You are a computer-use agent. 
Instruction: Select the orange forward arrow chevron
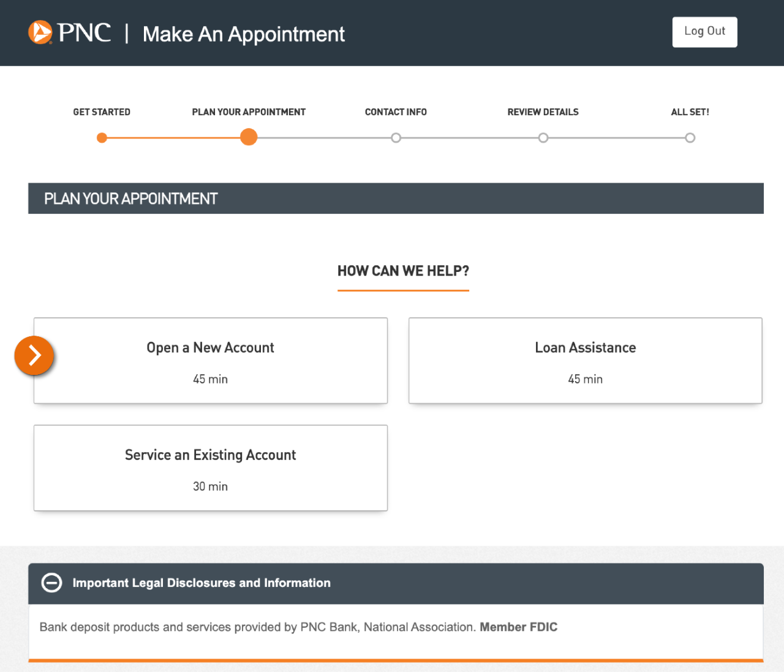click(x=34, y=355)
